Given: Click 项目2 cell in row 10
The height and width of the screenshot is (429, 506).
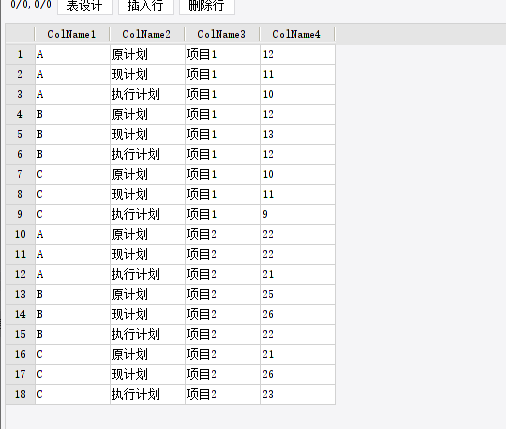Looking at the screenshot, I should pyautogui.click(x=223, y=234).
